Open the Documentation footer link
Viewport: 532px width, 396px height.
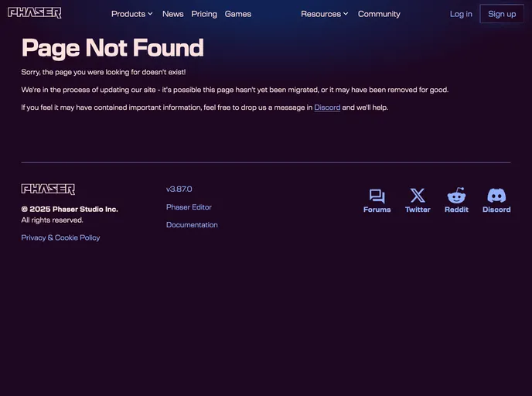[x=192, y=224]
